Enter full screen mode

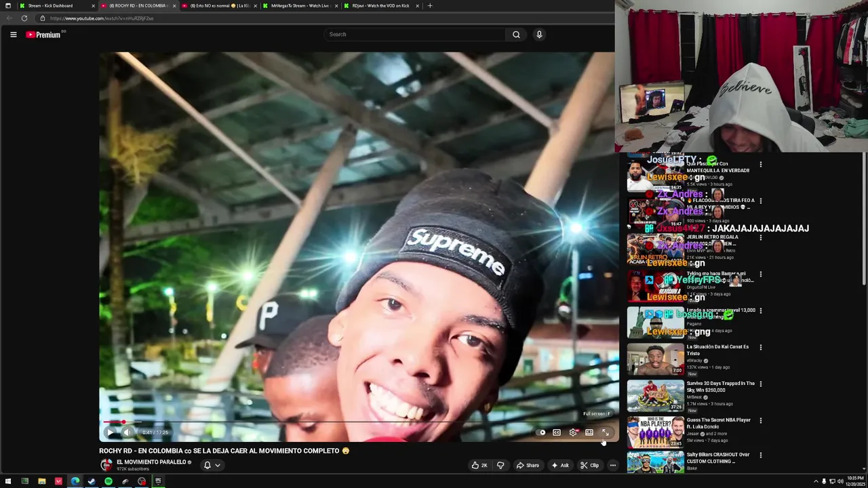[606, 432]
